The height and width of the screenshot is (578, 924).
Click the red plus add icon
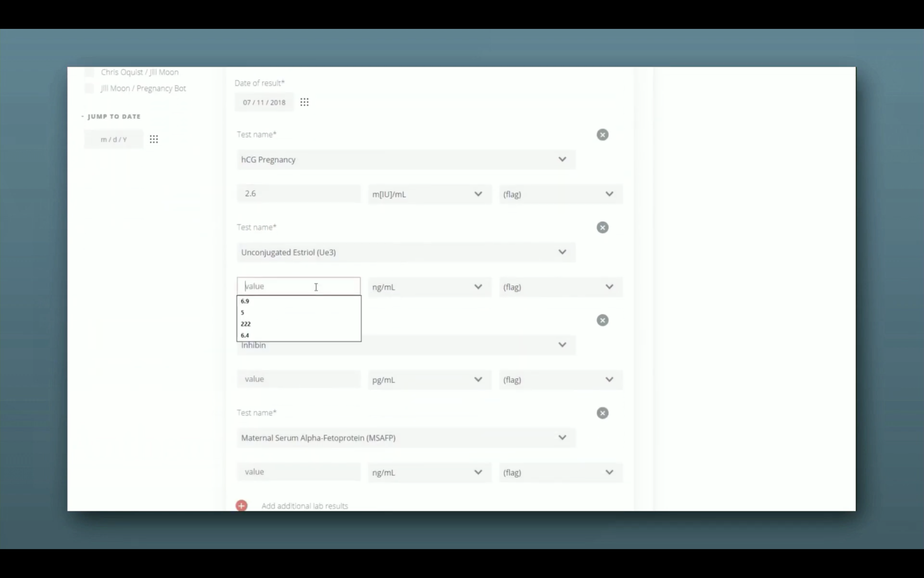coord(241,506)
